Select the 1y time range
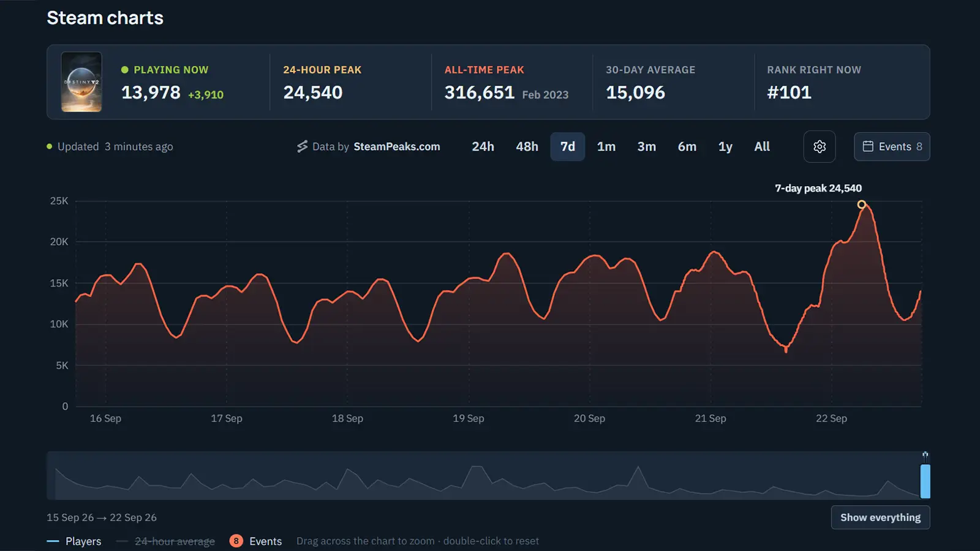The height and width of the screenshot is (551, 980). [725, 147]
